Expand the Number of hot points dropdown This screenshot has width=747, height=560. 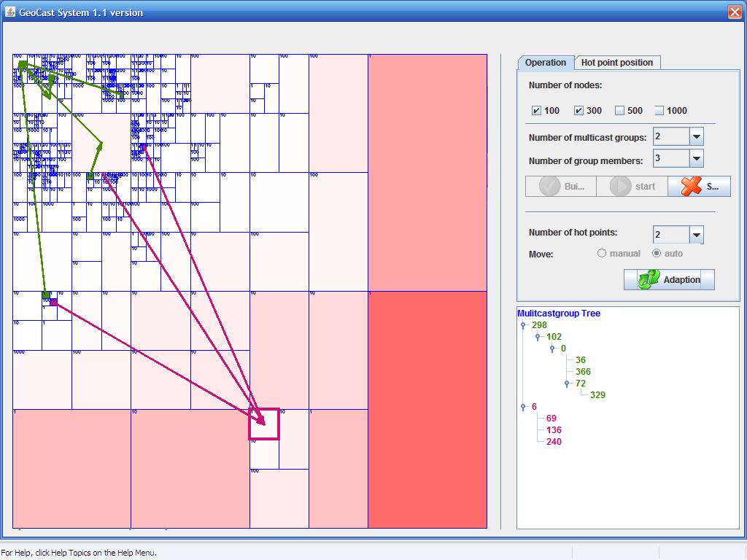pyautogui.click(x=696, y=235)
